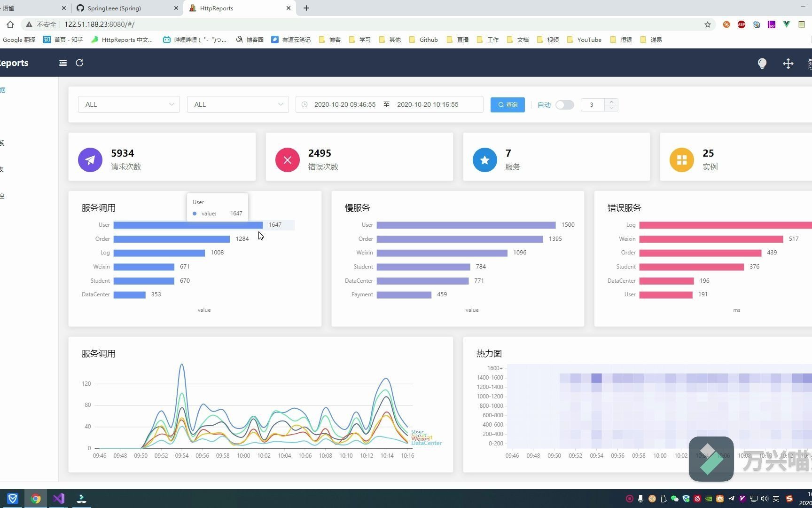Open the 首页 - 知乎 bookmark

[x=63, y=40]
